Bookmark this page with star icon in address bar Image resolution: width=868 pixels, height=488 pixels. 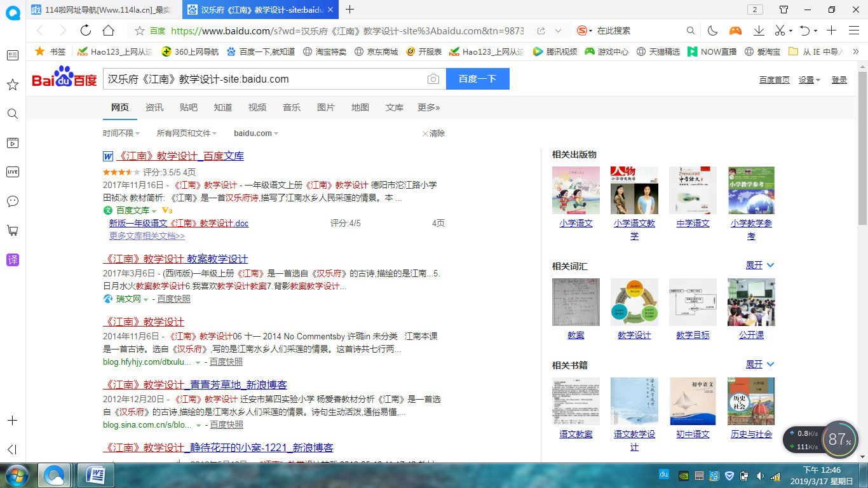[139, 30]
